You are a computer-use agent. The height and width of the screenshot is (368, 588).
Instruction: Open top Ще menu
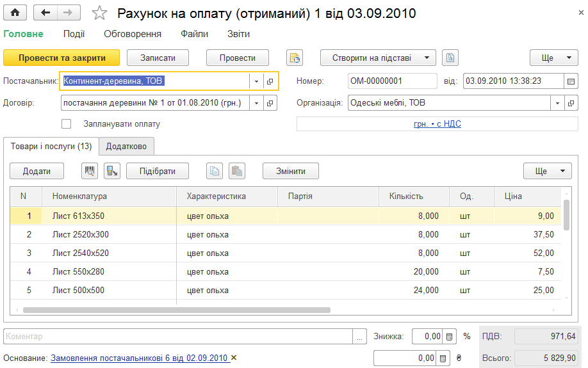click(553, 58)
